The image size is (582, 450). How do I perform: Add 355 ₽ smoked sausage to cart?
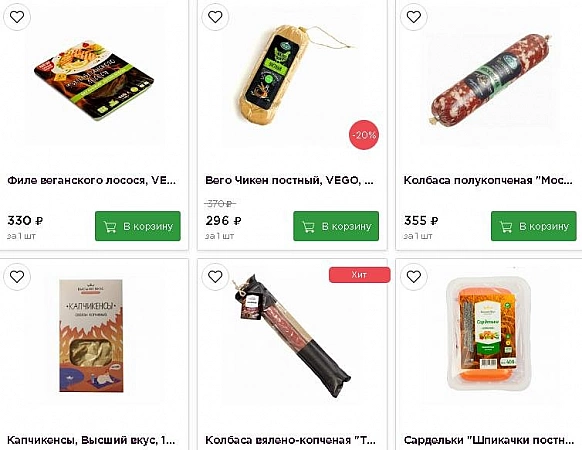tap(534, 226)
